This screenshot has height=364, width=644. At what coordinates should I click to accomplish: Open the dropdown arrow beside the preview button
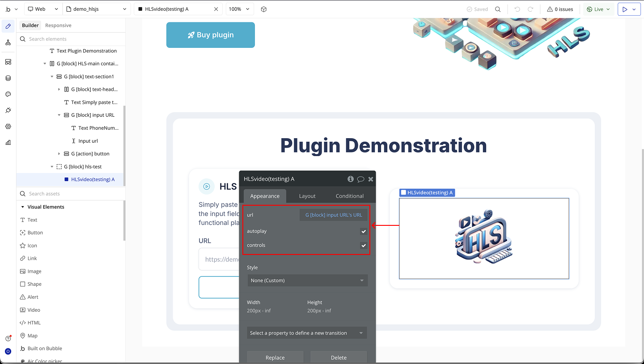tap(634, 9)
